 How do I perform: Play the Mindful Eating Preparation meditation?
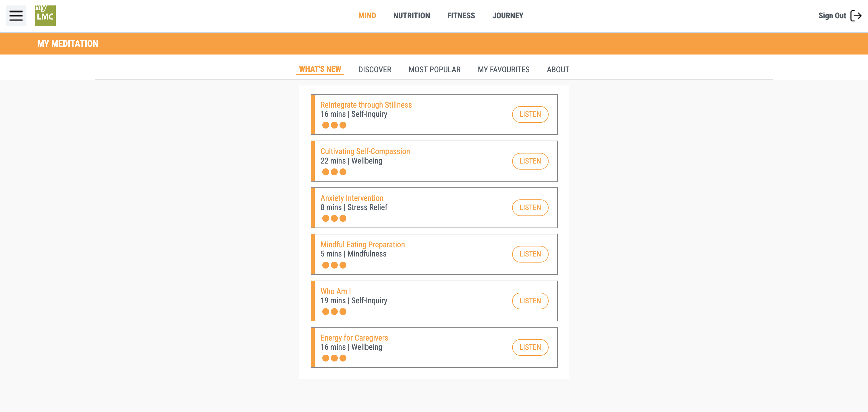tap(530, 254)
